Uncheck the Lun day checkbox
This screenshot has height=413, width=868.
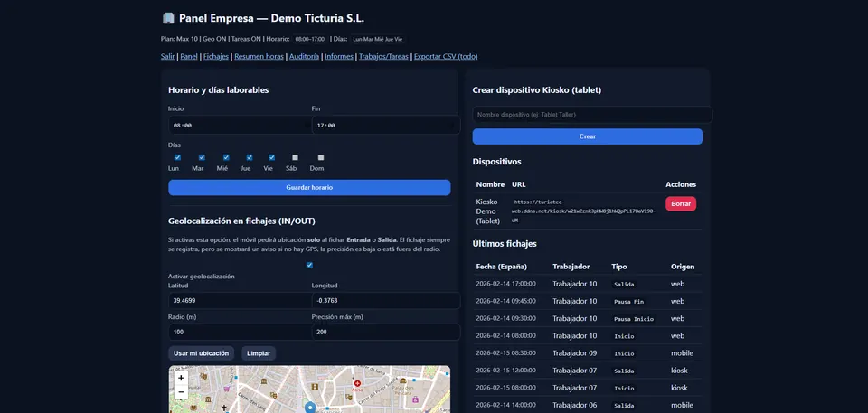pyautogui.click(x=178, y=157)
